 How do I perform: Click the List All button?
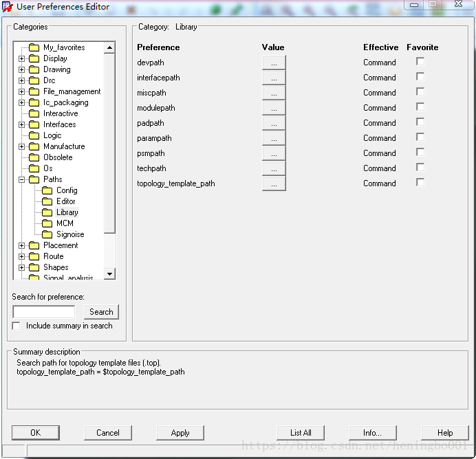[x=301, y=433]
